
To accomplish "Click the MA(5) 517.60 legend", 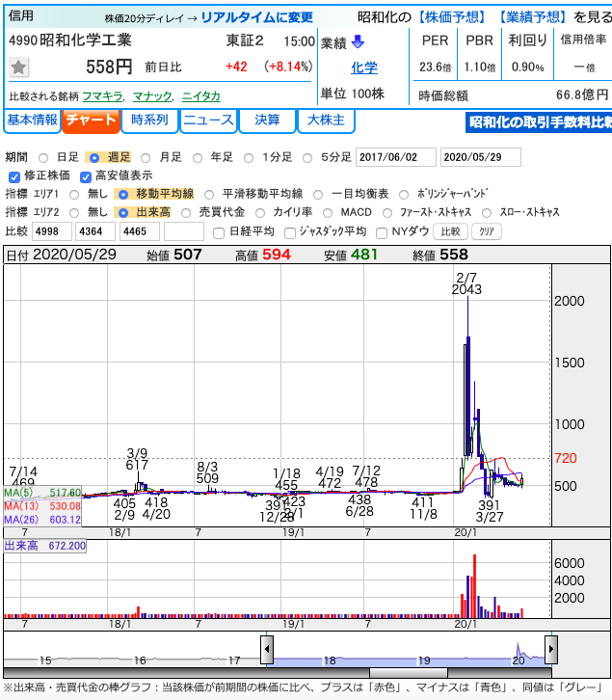I will pyautogui.click(x=42, y=493).
